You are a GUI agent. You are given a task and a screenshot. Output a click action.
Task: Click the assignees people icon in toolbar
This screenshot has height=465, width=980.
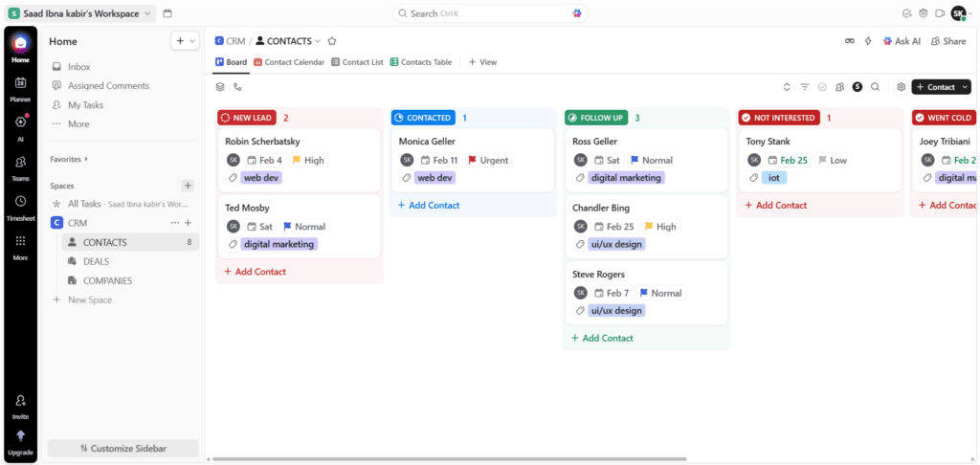[x=840, y=87]
